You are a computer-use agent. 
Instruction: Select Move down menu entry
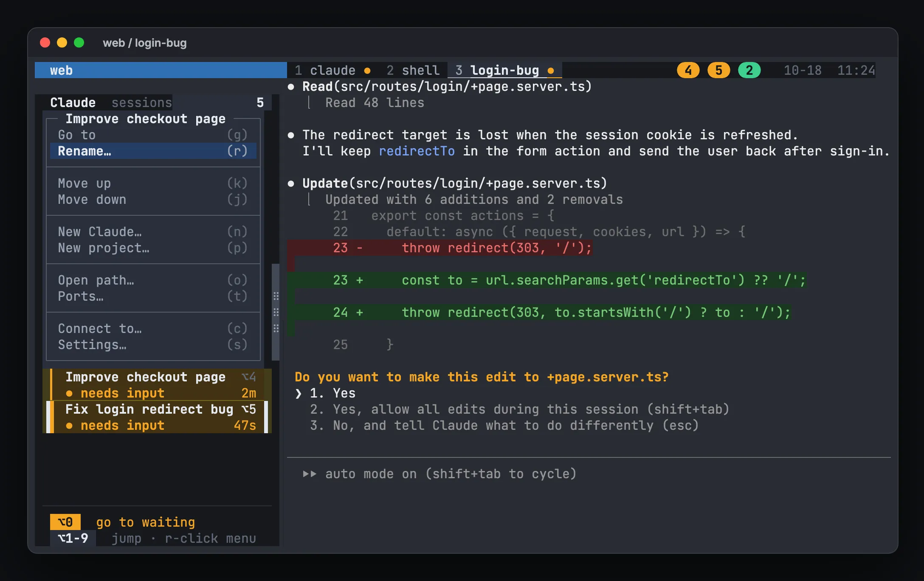(x=153, y=199)
